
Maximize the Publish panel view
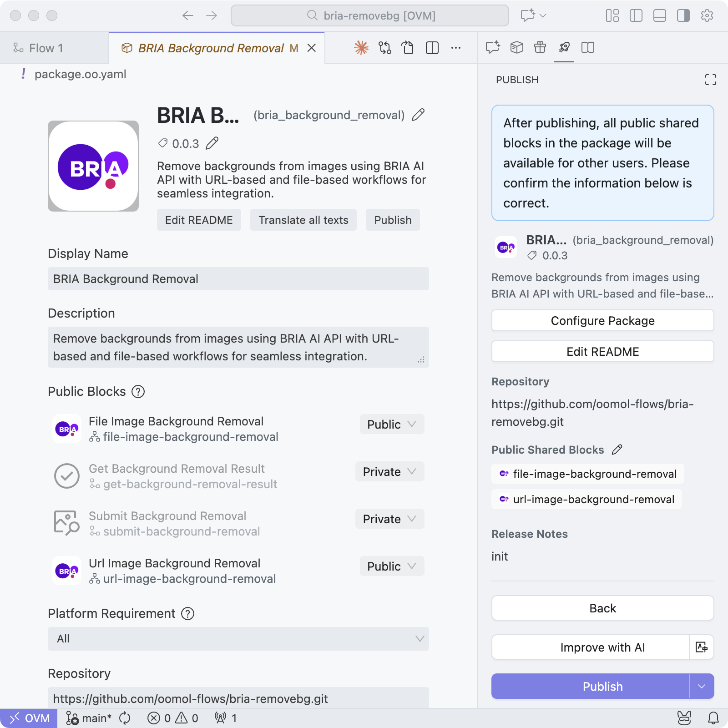pyautogui.click(x=710, y=80)
